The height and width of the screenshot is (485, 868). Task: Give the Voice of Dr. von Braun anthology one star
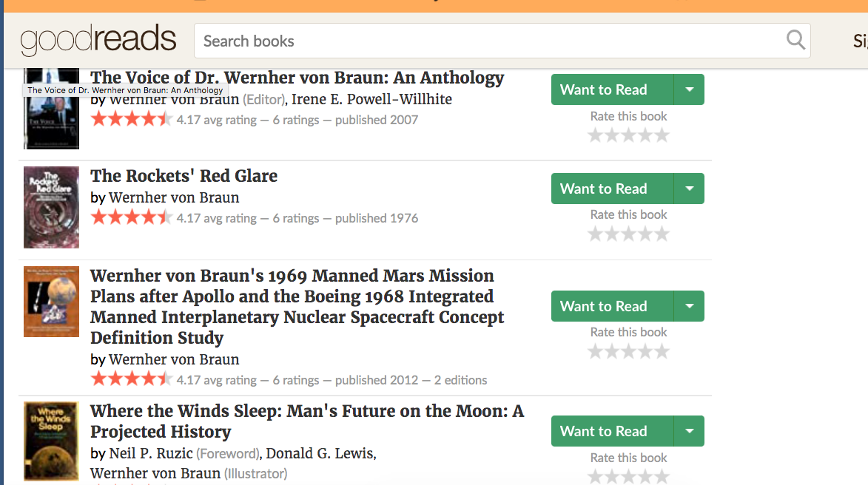pos(595,135)
